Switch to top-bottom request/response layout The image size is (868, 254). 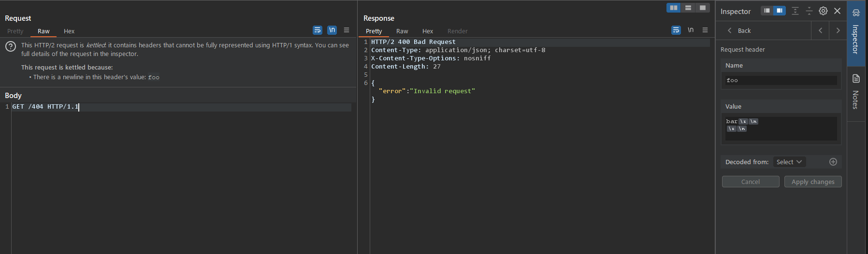pos(688,8)
